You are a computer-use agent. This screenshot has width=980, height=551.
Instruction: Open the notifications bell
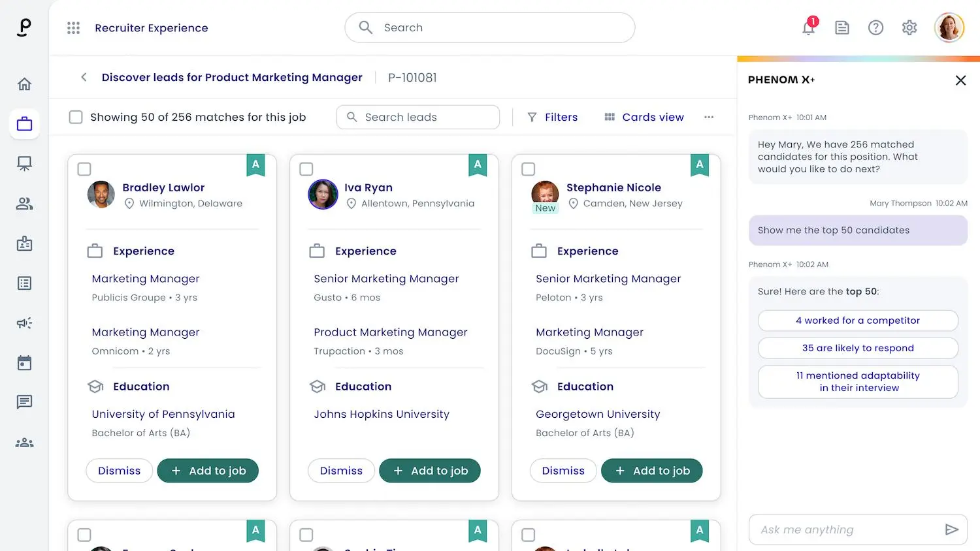tap(809, 27)
